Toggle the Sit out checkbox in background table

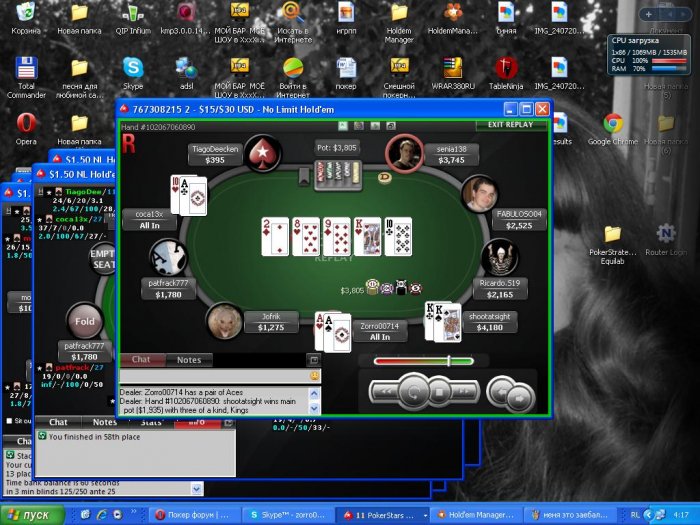click(x=9, y=421)
